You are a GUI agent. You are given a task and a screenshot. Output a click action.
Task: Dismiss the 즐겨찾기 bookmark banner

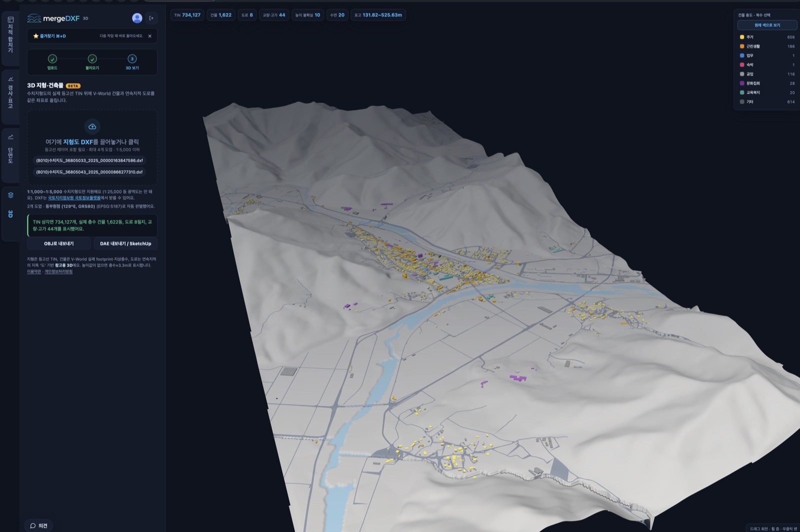149,36
